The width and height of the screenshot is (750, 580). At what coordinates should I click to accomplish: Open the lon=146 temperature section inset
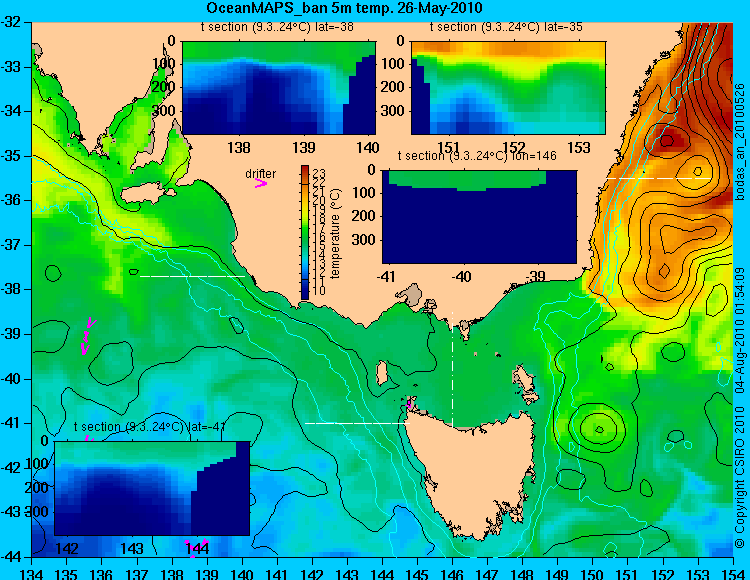point(479,217)
